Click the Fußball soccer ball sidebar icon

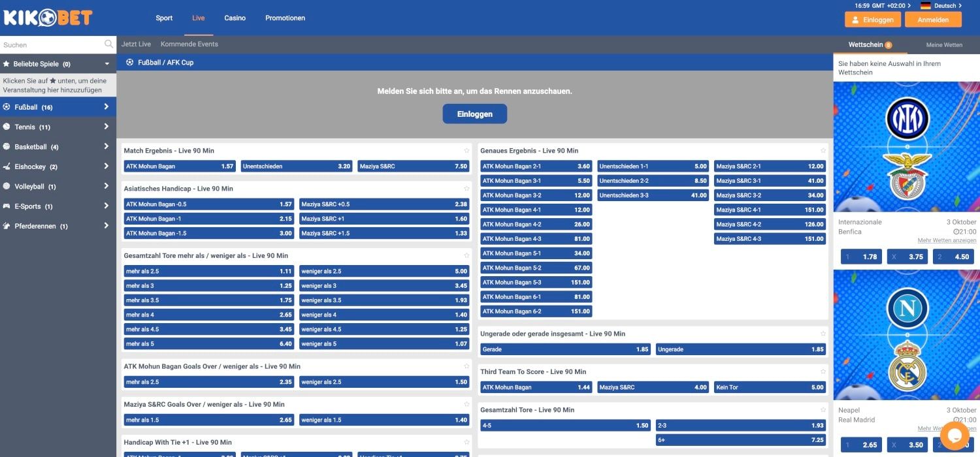7,107
